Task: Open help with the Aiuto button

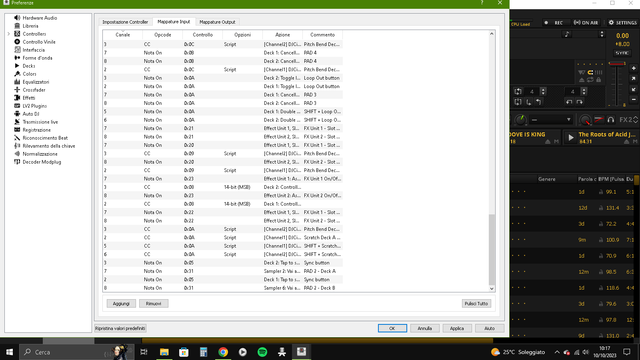Action: pos(489,328)
